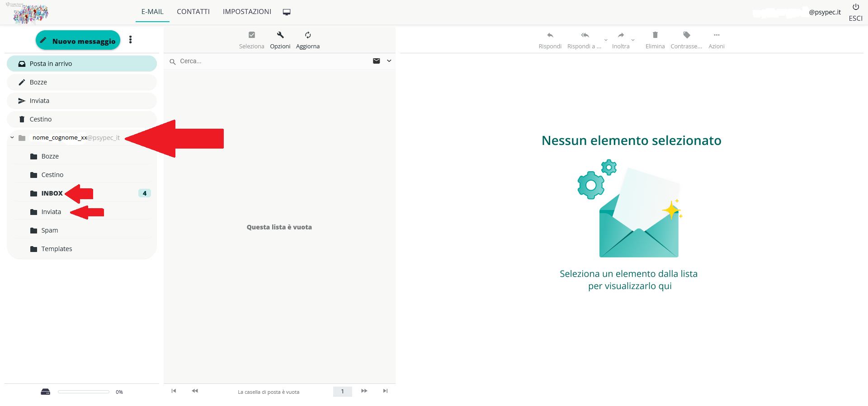Open the three-dot menu beside Nuovo messaggio
The image size is (868, 406).
[x=131, y=40]
